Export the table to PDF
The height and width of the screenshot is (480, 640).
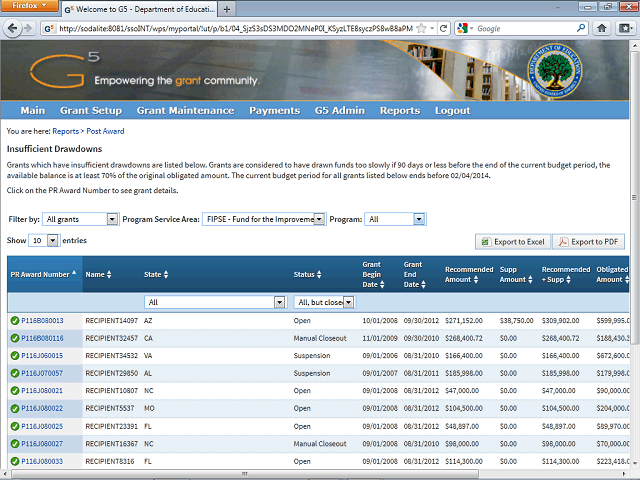click(x=587, y=242)
